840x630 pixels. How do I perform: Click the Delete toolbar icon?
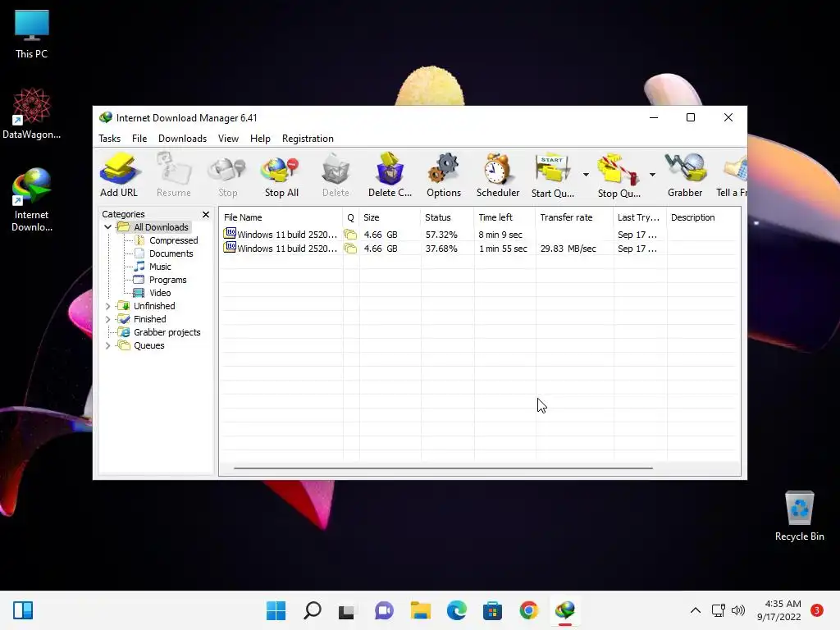pyautogui.click(x=336, y=176)
